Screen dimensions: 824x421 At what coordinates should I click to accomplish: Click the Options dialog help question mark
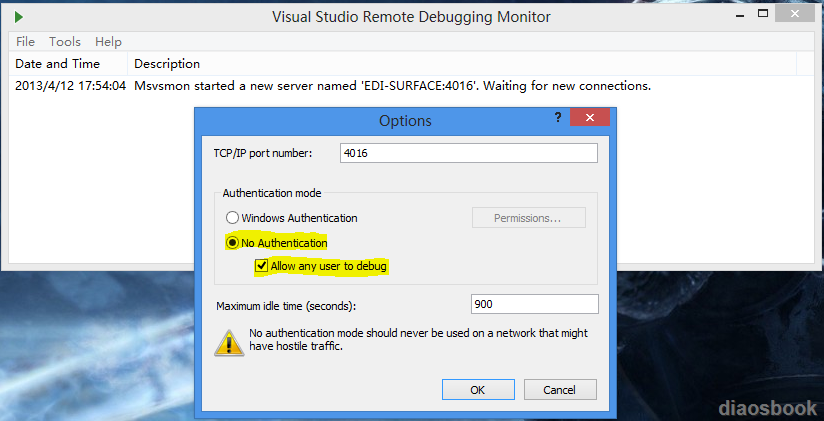[558, 118]
